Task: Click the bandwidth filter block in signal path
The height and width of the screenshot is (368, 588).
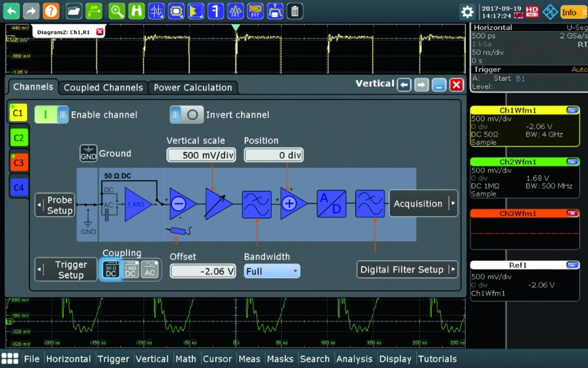Action: 257,204
